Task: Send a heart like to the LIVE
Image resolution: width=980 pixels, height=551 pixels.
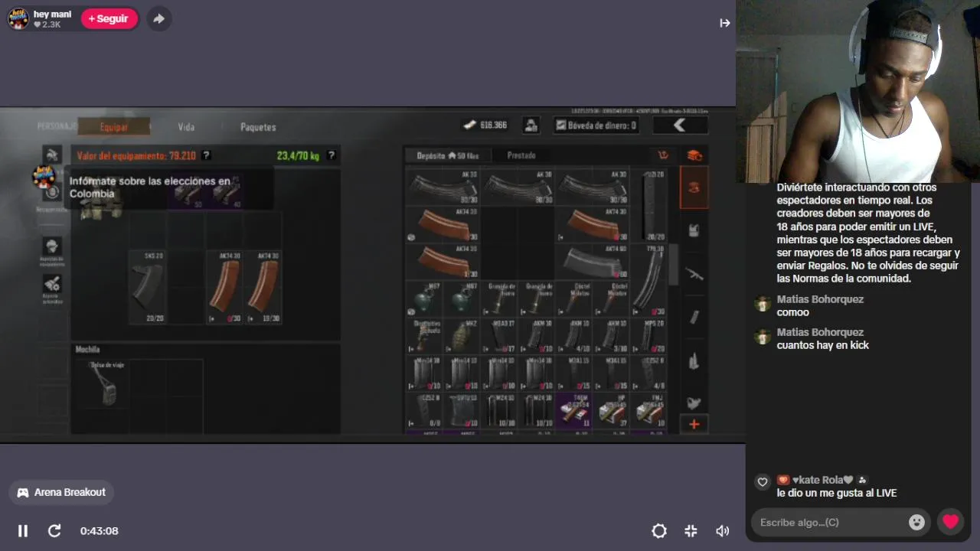Action: click(x=950, y=522)
